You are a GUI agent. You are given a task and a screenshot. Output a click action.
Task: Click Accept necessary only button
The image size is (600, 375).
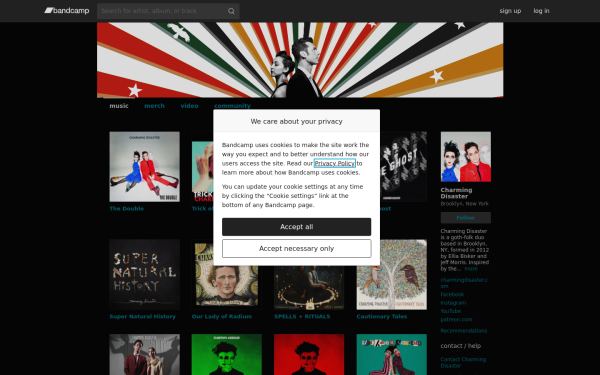tap(297, 249)
